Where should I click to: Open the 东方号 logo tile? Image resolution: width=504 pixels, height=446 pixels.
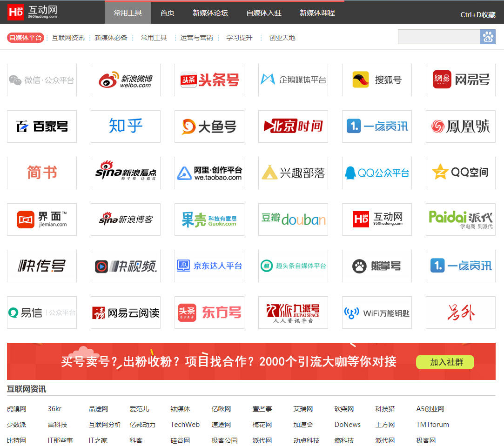click(x=209, y=313)
